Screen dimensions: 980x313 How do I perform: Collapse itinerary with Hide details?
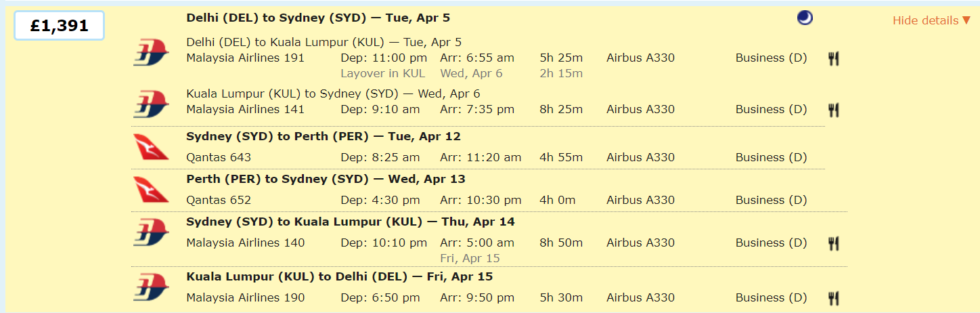(931, 20)
